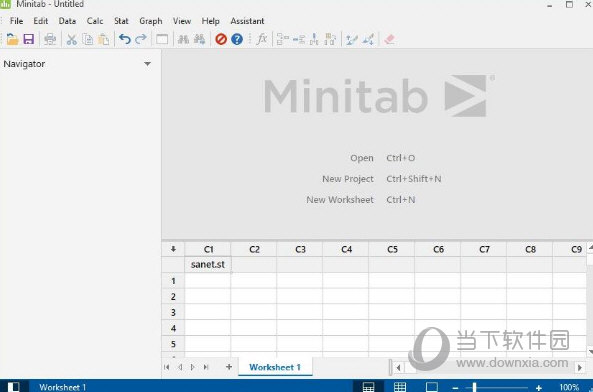Click the zoom slider handle
The width and height of the screenshot is (593, 392).
[x=474, y=387]
